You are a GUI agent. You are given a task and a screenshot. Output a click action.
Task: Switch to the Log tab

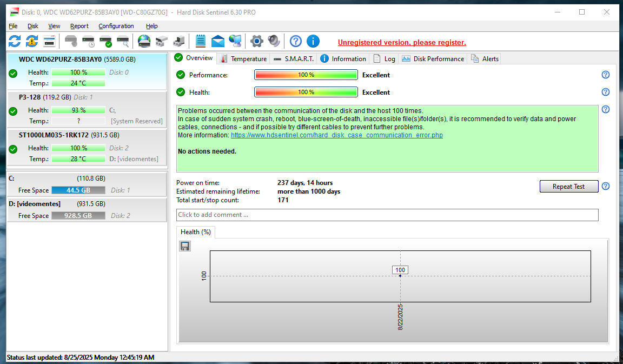pos(384,59)
